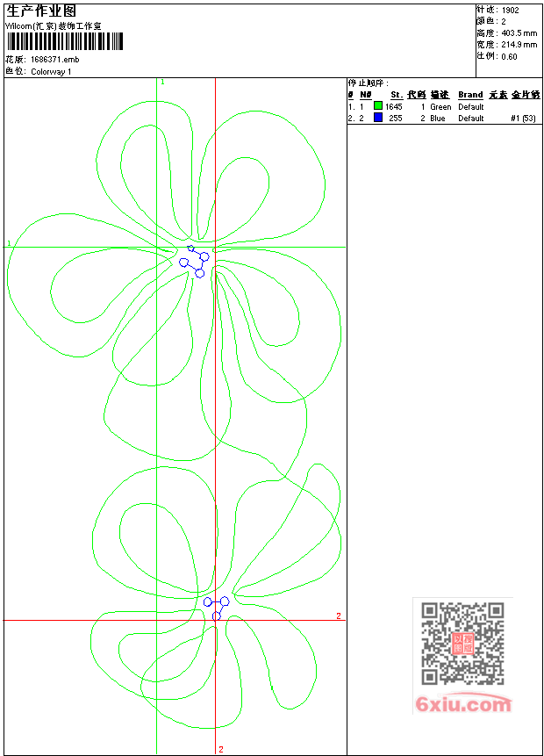The height and width of the screenshot is (756, 544).
Task: Click the blue sequin cluster in the lower flower
Action: (216, 606)
